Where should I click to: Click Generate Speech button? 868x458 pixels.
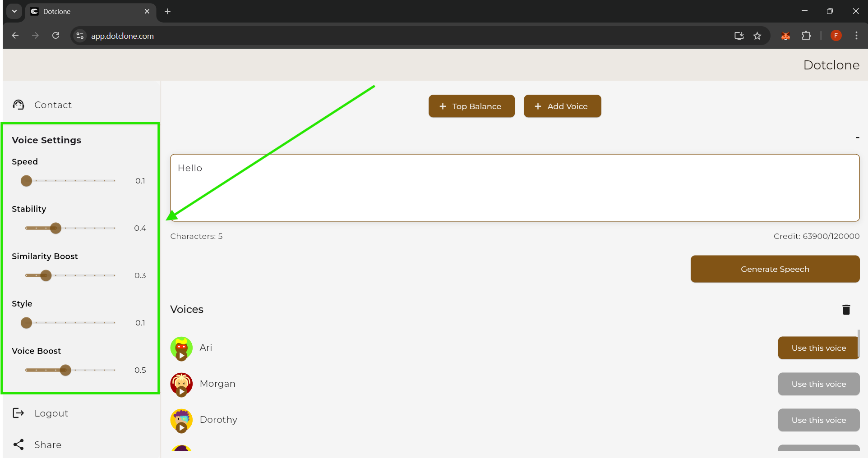coord(775,269)
